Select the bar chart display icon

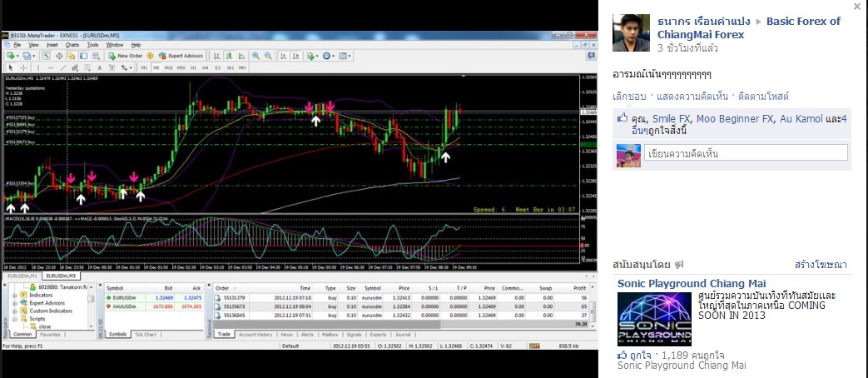click(x=217, y=56)
